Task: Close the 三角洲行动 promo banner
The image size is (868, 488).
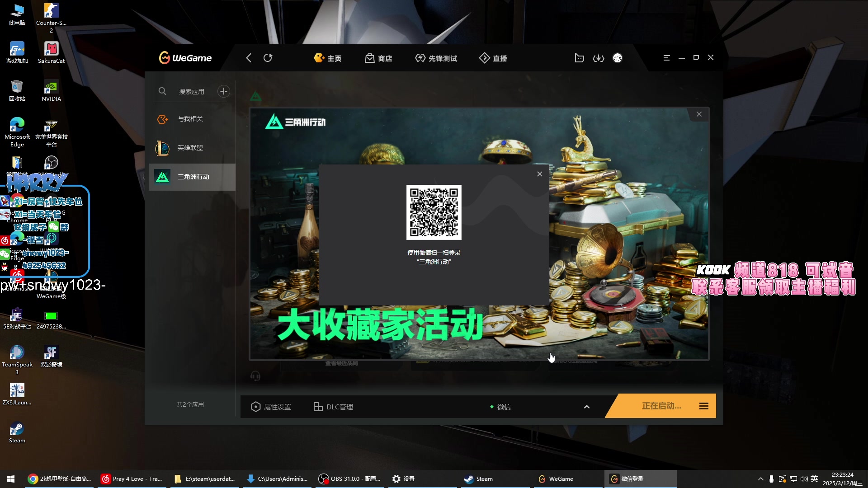Action: 699,114
